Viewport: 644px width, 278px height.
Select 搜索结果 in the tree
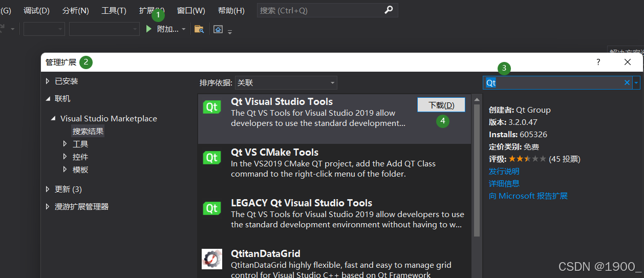point(88,131)
